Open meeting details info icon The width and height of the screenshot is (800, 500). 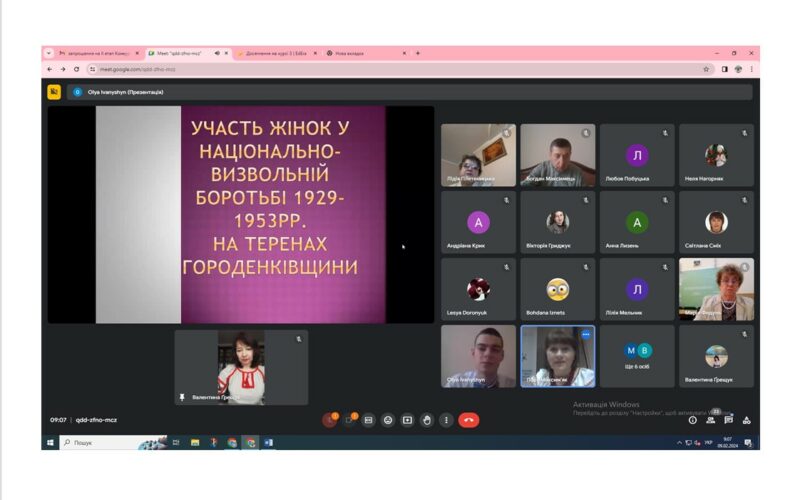pyautogui.click(x=693, y=420)
